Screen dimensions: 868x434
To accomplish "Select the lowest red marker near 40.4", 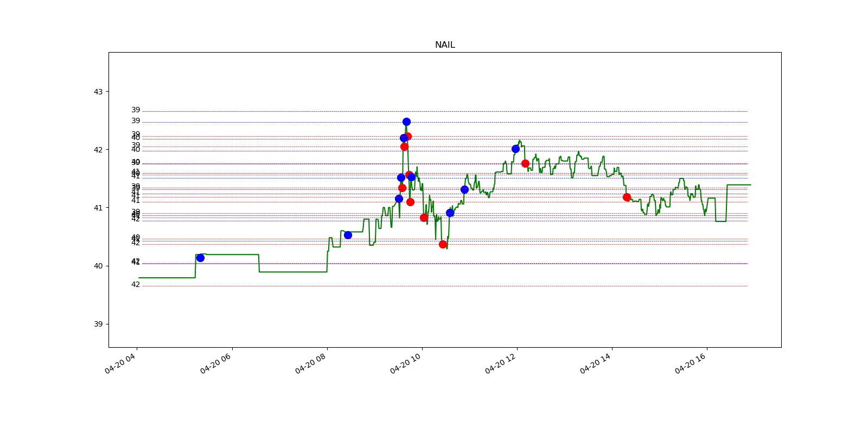I will coord(443,244).
